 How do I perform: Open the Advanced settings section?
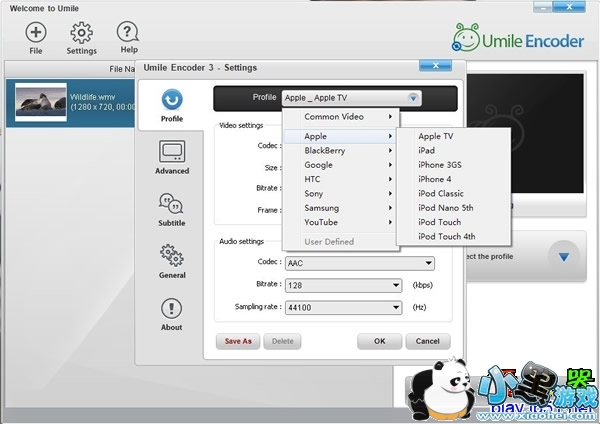[172, 153]
